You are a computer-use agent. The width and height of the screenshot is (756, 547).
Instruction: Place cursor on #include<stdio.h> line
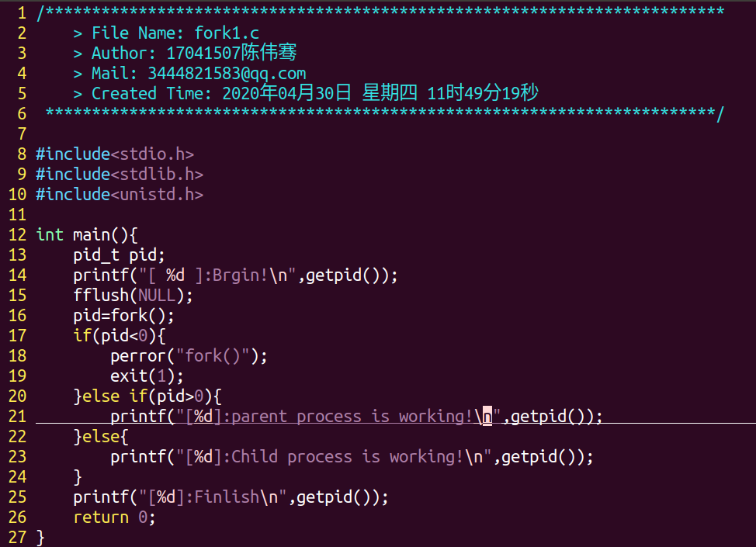pos(114,154)
